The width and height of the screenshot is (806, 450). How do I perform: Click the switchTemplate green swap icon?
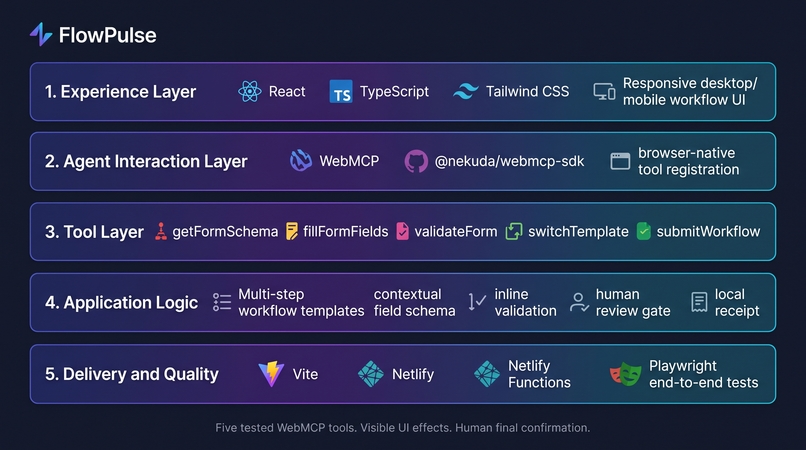click(514, 231)
